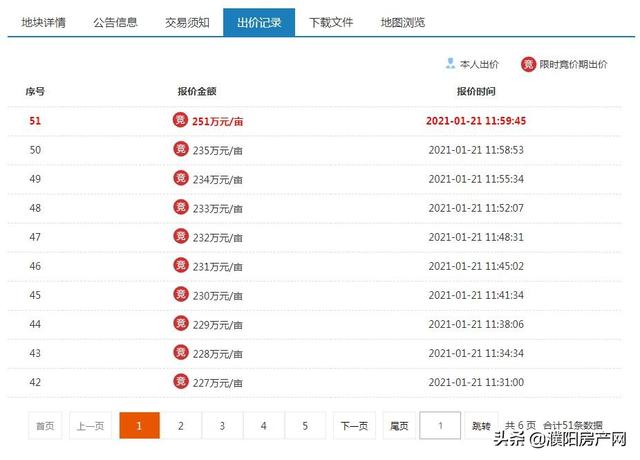
Task: Click the 251万元/亩 bid amount
Action: (218, 121)
